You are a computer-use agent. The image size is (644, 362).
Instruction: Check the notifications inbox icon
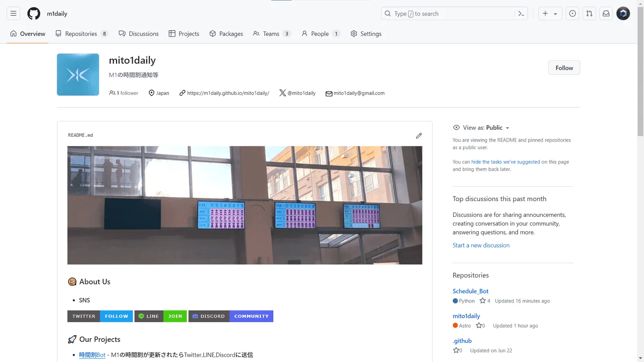click(x=605, y=13)
